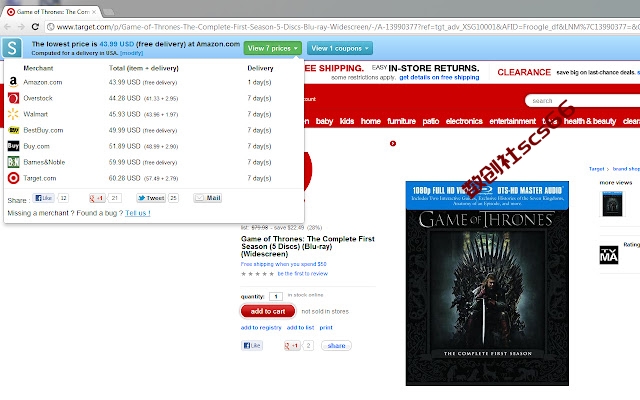Open the entertainment menu category
Image resolution: width=640 pixels, height=400 pixels.
pyautogui.click(x=513, y=121)
